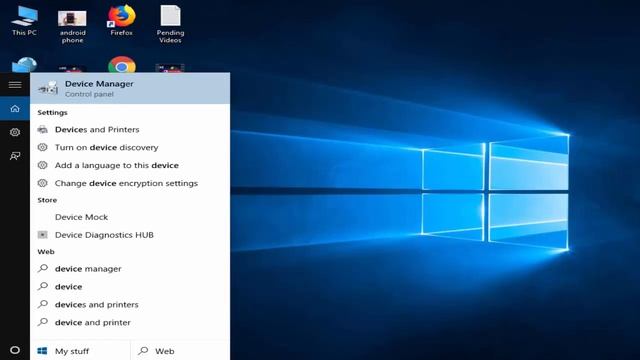Click magnifier beside device and printer suggestion
The height and width of the screenshot is (360, 640).
point(43,322)
